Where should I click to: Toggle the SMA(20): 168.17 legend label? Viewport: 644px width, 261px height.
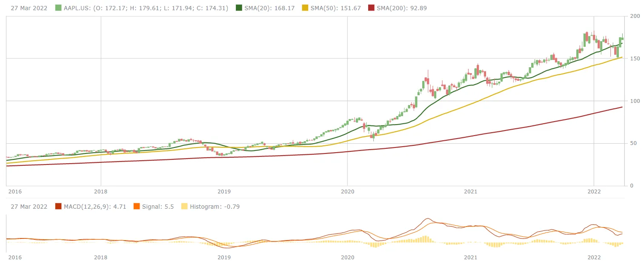coord(270,8)
